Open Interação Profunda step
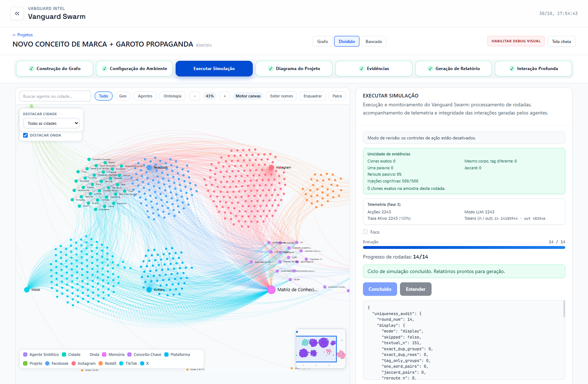The image size is (588, 384). [x=533, y=69]
